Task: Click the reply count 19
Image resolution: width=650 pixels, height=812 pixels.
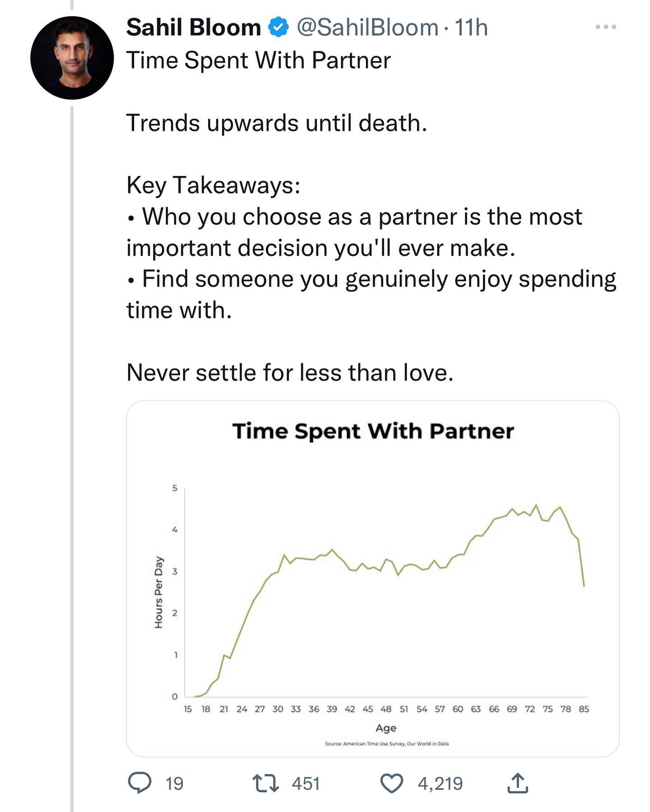Action: coord(174,784)
